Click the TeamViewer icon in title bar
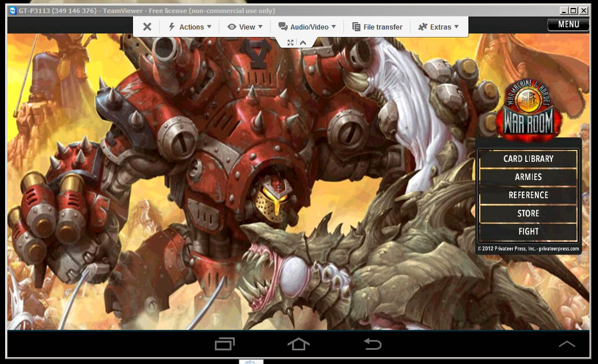Screen dimensions: 598x364 tap(13, 11)
